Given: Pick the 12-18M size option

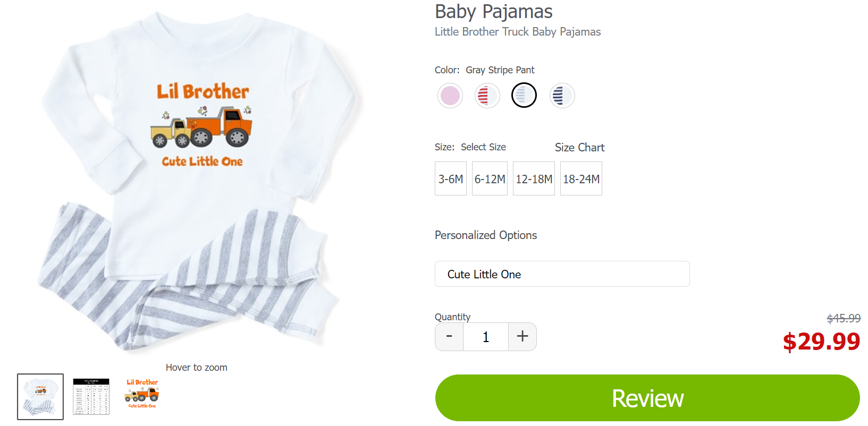Looking at the screenshot, I should (x=534, y=178).
